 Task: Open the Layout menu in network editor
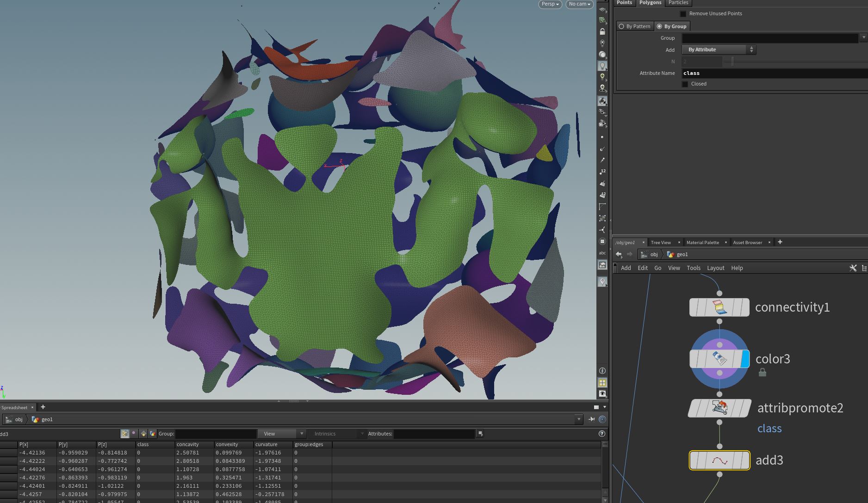tap(715, 268)
